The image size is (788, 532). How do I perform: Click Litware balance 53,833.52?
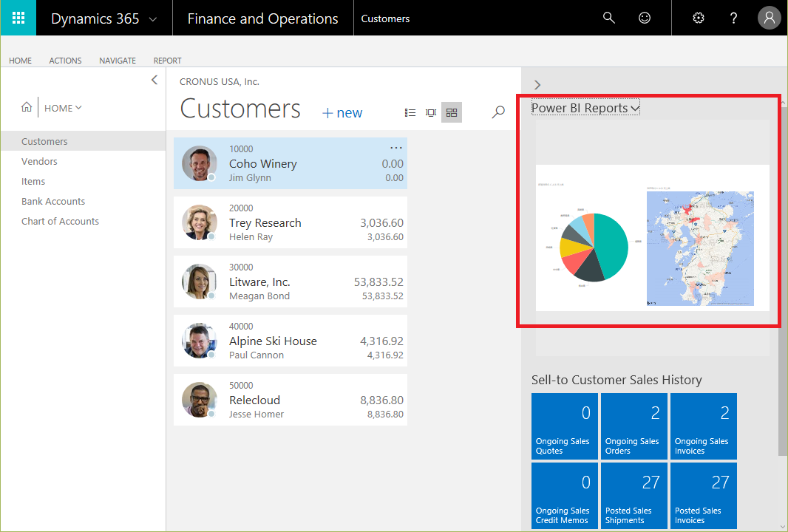point(379,282)
